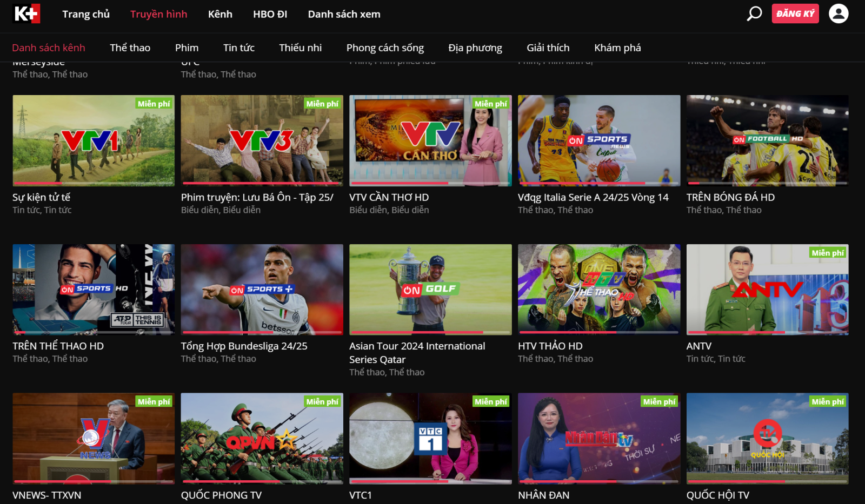The height and width of the screenshot is (504, 865).
Task: Open the search magnifier icon
Action: tap(752, 14)
